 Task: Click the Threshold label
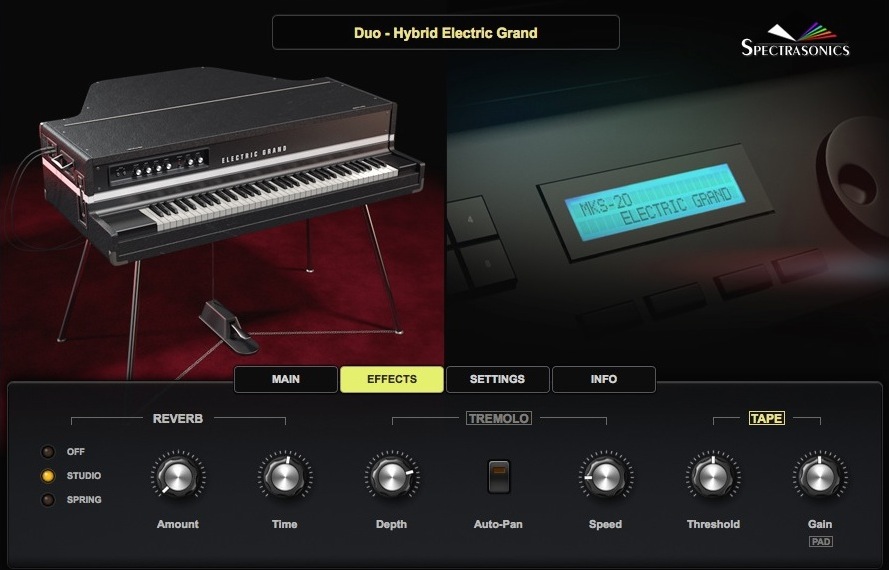coord(713,524)
